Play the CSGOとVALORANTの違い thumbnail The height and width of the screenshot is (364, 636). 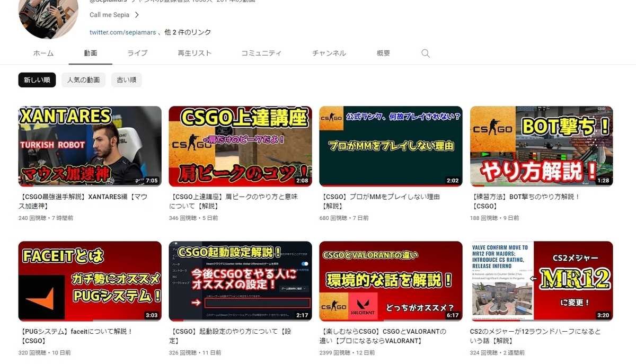(391, 281)
